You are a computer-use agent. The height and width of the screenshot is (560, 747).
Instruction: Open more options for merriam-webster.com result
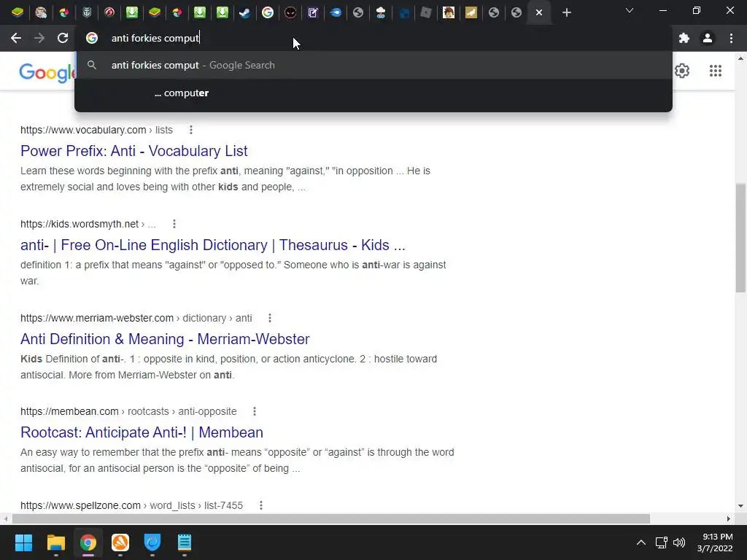[x=270, y=318]
